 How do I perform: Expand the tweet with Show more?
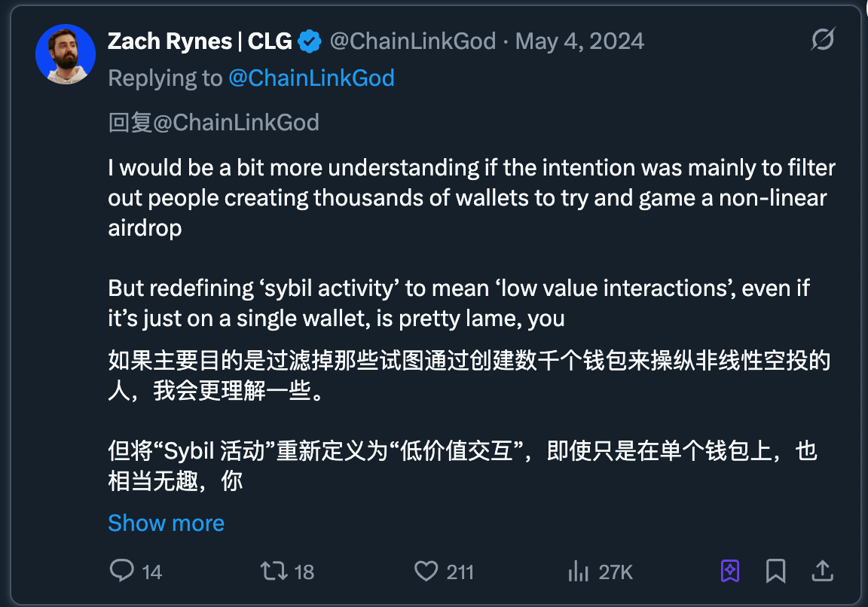(166, 523)
